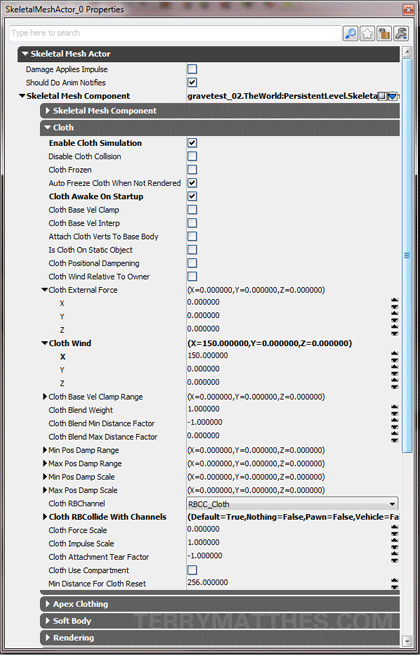The width and height of the screenshot is (420, 655).
Task: Enable Damage Applies Impulse checkbox
Action: point(192,69)
